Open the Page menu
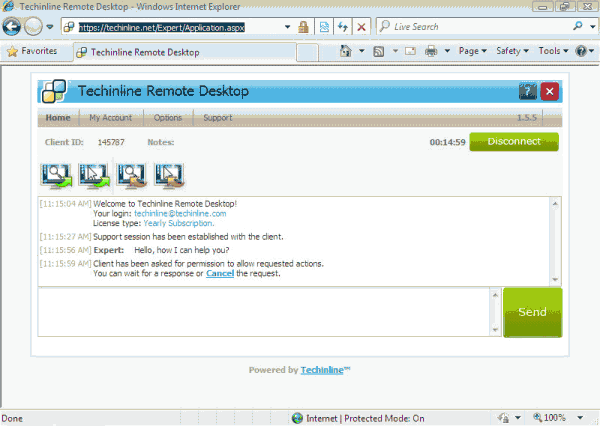This screenshot has height=426, width=600. pos(473,51)
